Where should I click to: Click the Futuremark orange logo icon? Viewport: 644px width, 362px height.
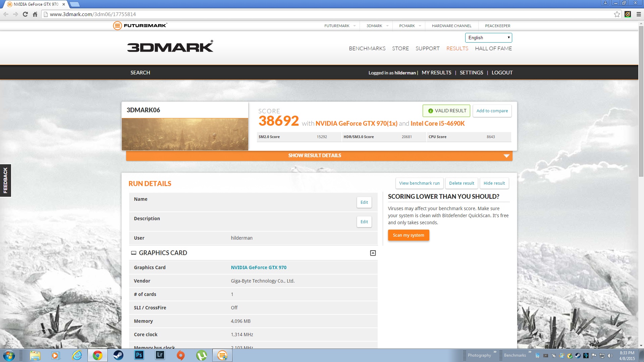coord(117,25)
